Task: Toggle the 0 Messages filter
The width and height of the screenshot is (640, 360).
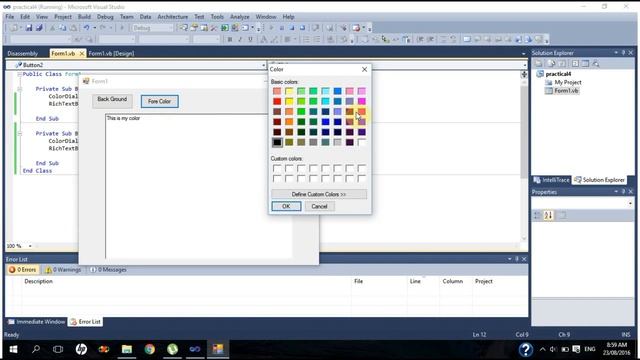Action: point(108,270)
